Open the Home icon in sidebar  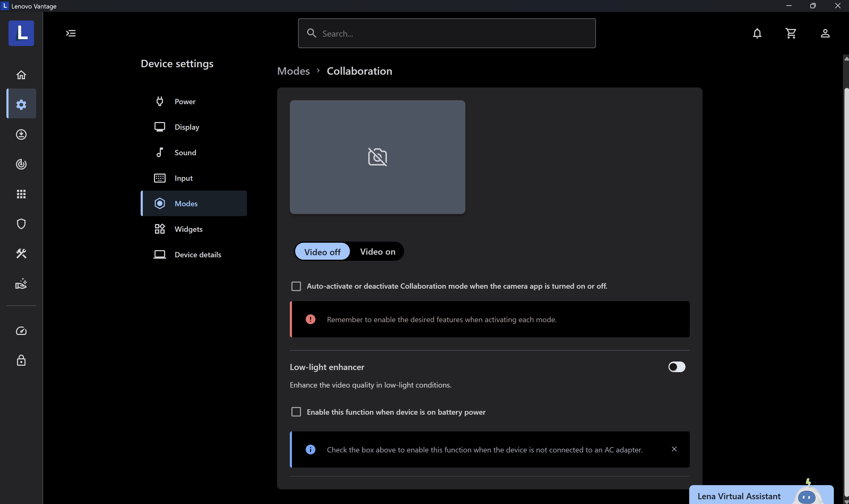(21, 75)
